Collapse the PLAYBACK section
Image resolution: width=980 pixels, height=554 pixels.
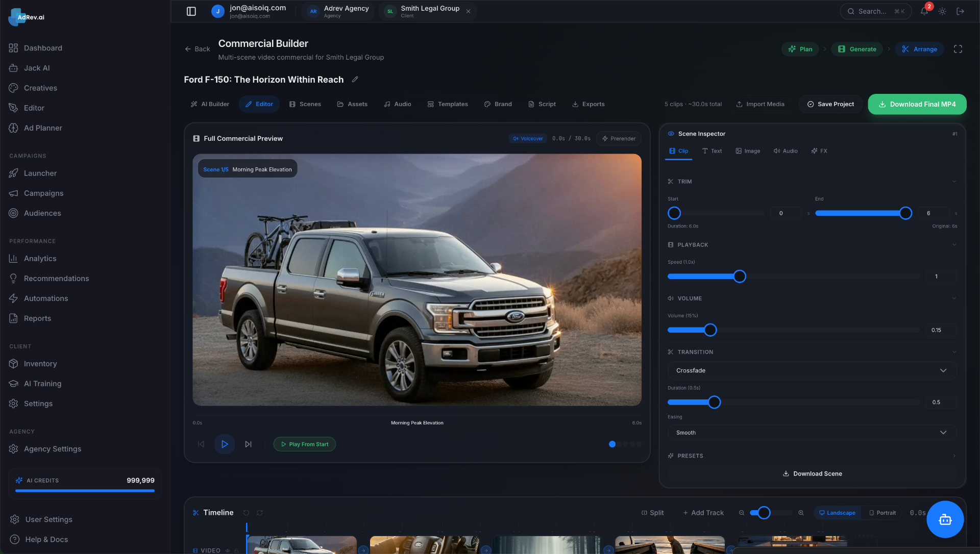(x=954, y=245)
